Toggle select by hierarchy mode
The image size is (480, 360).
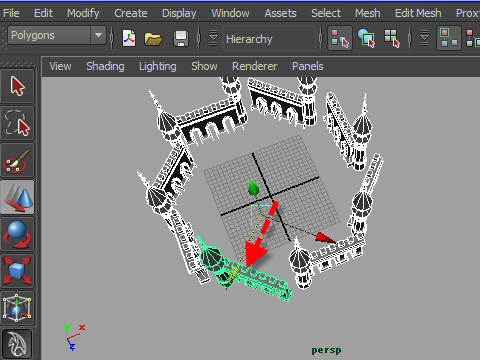(x=340, y=38)
